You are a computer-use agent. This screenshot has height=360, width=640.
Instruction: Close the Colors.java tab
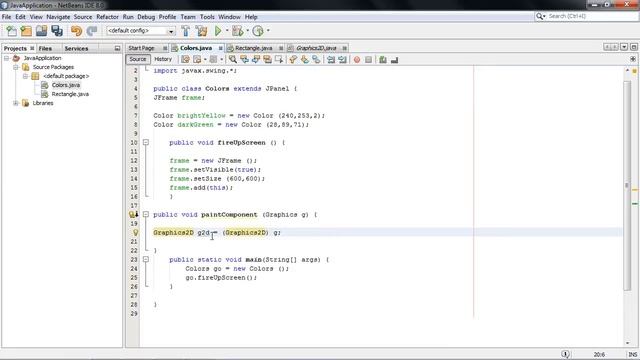[220, 48]
